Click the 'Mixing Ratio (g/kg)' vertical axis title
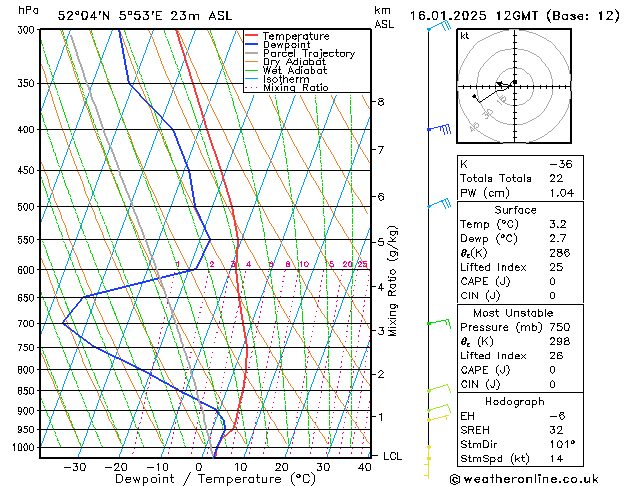The width and height of the screenshot is (629, 486). click(x=393, y=281)
